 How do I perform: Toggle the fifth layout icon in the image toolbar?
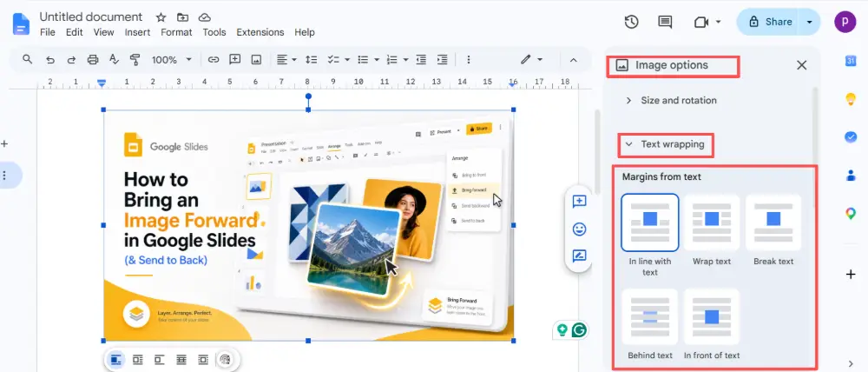point(203,360)
